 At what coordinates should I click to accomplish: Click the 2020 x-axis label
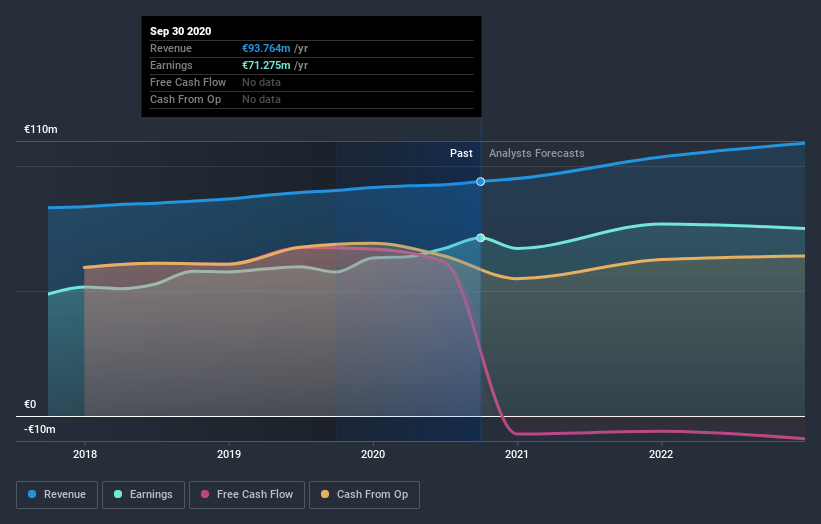coord(373,454)
